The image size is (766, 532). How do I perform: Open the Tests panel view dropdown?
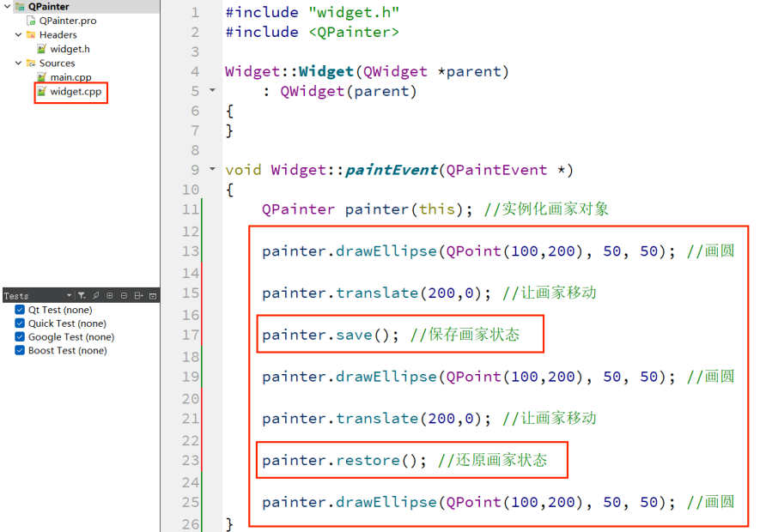(69, 296)
